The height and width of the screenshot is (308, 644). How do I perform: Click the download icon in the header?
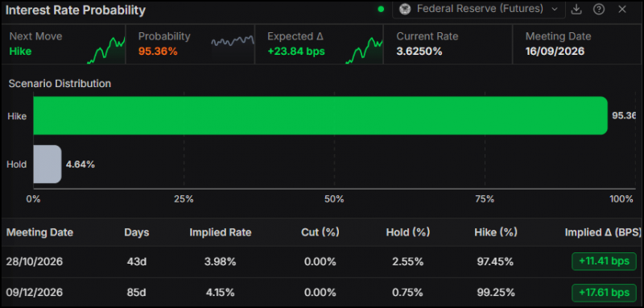[x=576, y=9]
